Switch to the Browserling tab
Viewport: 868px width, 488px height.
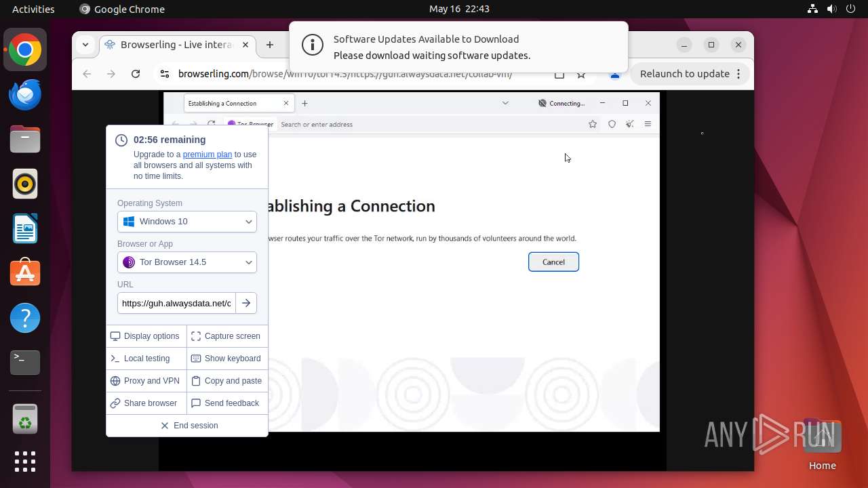[178, 45]
